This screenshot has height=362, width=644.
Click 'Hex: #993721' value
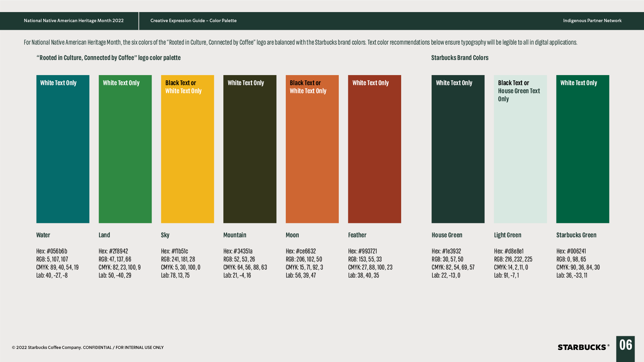coord(363,251)
